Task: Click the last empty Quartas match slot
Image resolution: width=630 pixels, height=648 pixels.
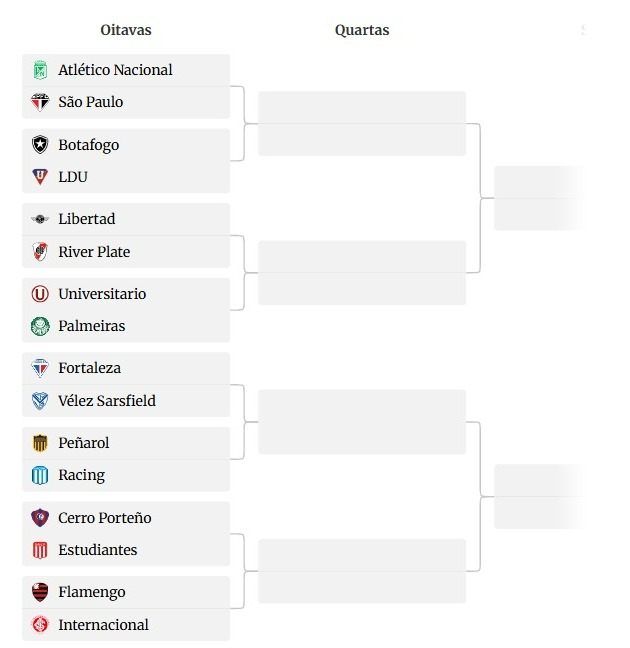Action: [x=362, y=571]
